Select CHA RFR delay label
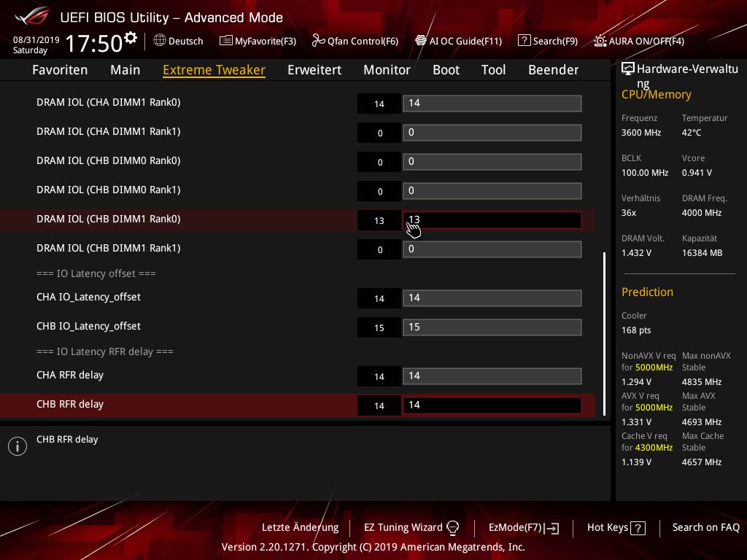Viewport: 747px width, 560px height. click(x=70, y=375)
